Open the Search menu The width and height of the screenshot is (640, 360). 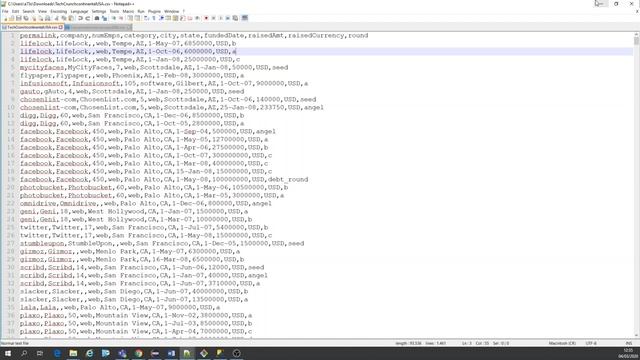click(29, 11)
